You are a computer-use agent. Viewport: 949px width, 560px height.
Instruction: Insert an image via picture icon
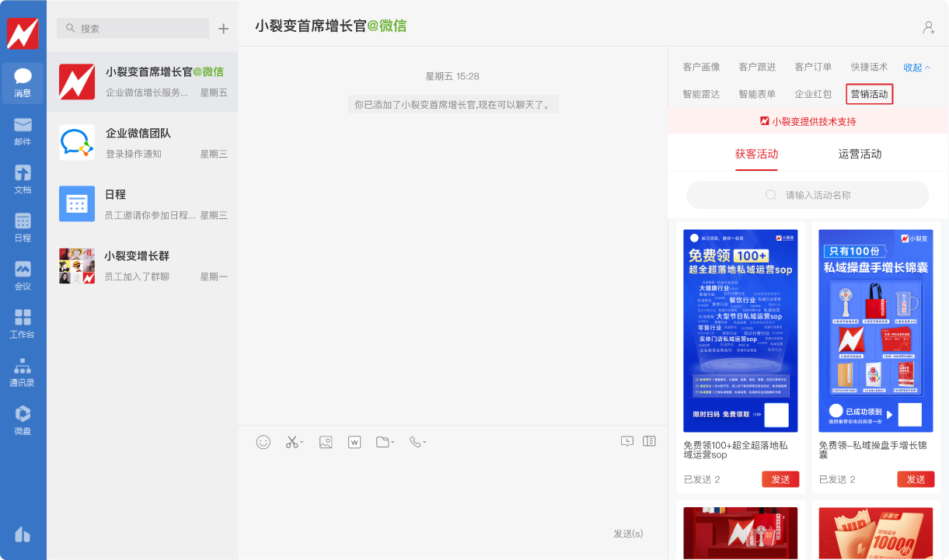pos(326,442)
